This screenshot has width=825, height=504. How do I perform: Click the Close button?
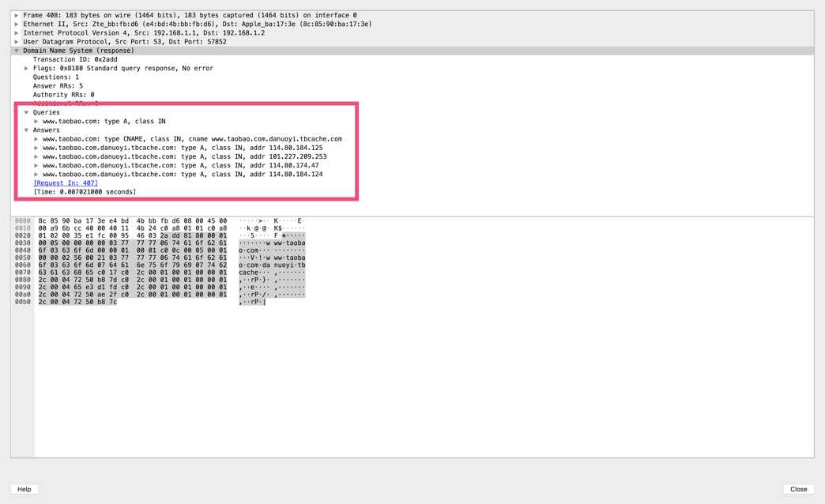pos(799,489)
